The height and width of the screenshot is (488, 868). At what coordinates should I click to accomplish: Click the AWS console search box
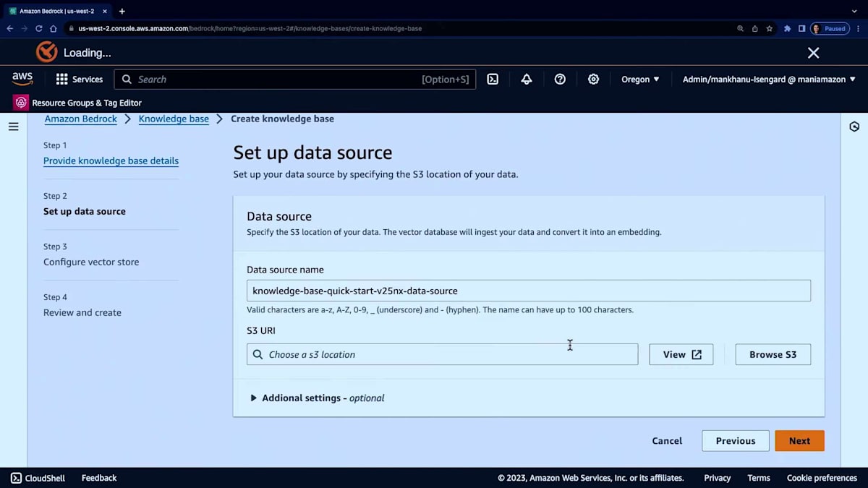click(295, 80)
